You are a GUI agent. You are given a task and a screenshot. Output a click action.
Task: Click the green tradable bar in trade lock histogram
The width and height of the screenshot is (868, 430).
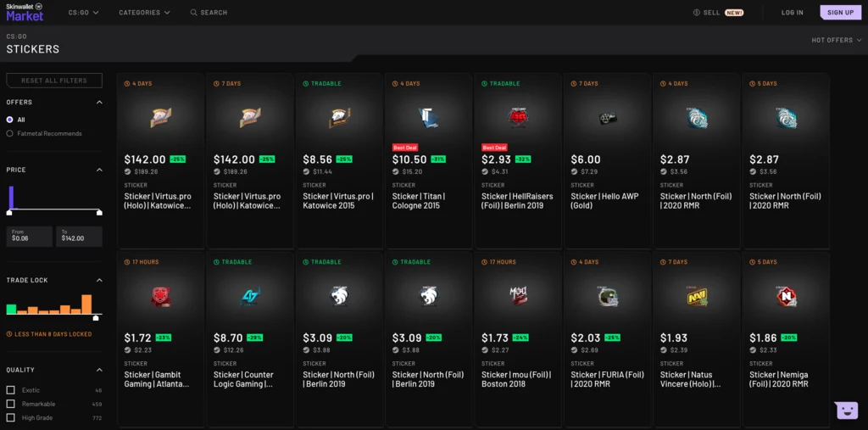click(x=11, y=310)
